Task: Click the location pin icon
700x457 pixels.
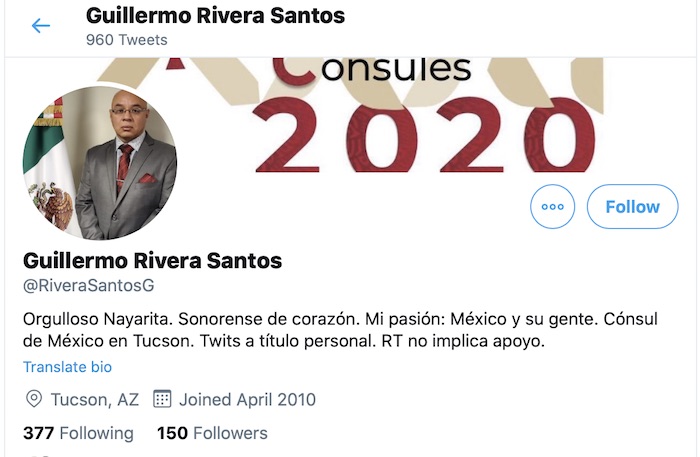Action: pos(34,399)
